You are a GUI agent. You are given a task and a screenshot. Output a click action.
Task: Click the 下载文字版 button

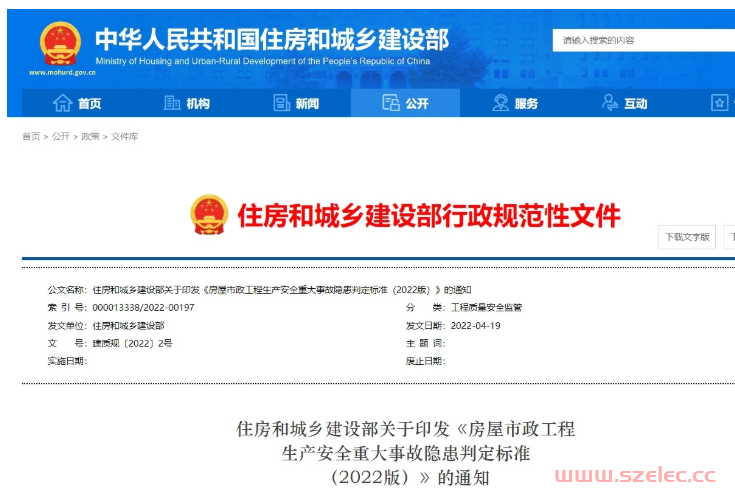pyautogui.click(x=687, y=237)
